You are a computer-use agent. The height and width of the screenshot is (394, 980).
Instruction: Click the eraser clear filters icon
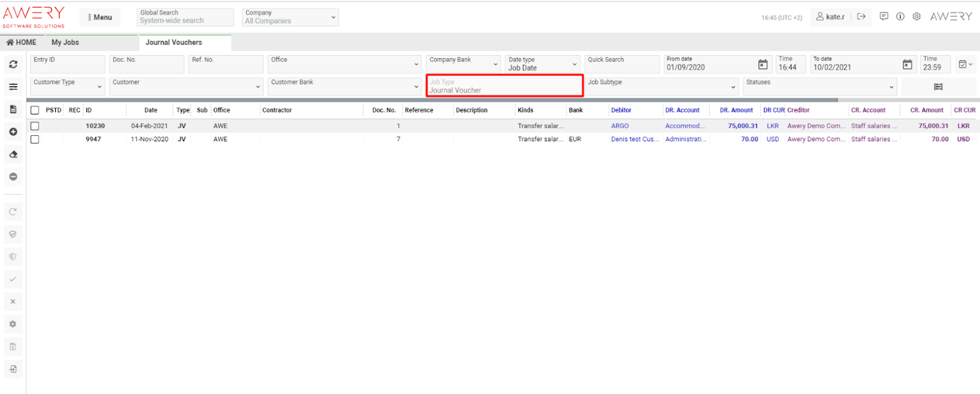[13, 154]
